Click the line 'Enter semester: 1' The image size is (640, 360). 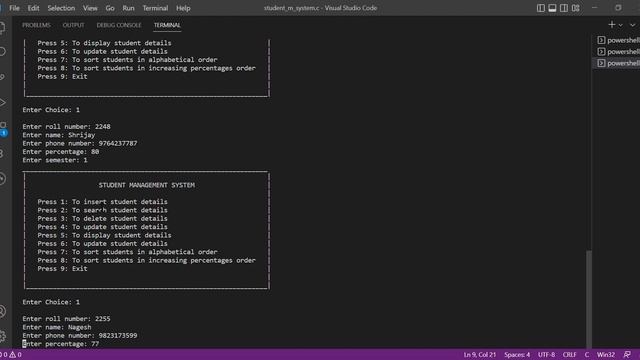[x=55, y=160]
